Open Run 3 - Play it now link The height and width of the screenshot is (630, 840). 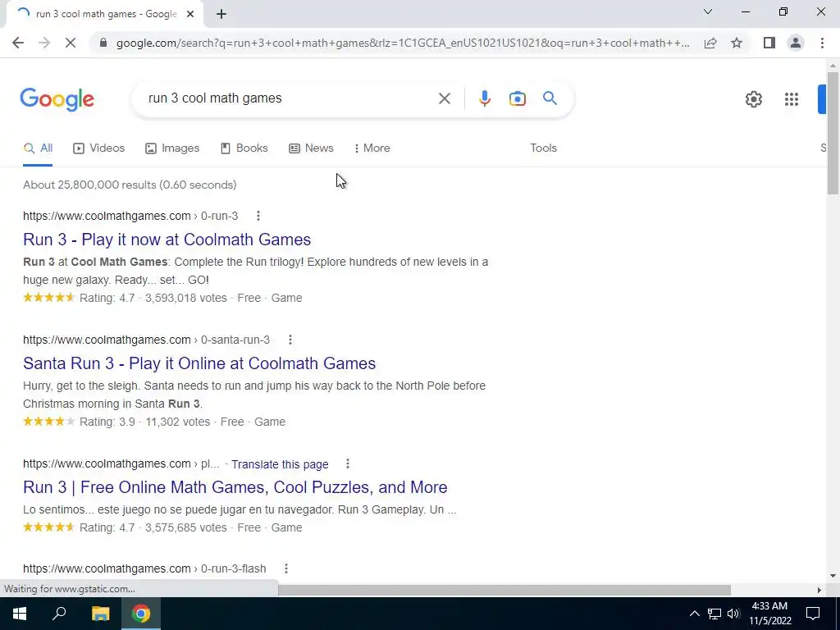tap(167, 240)
